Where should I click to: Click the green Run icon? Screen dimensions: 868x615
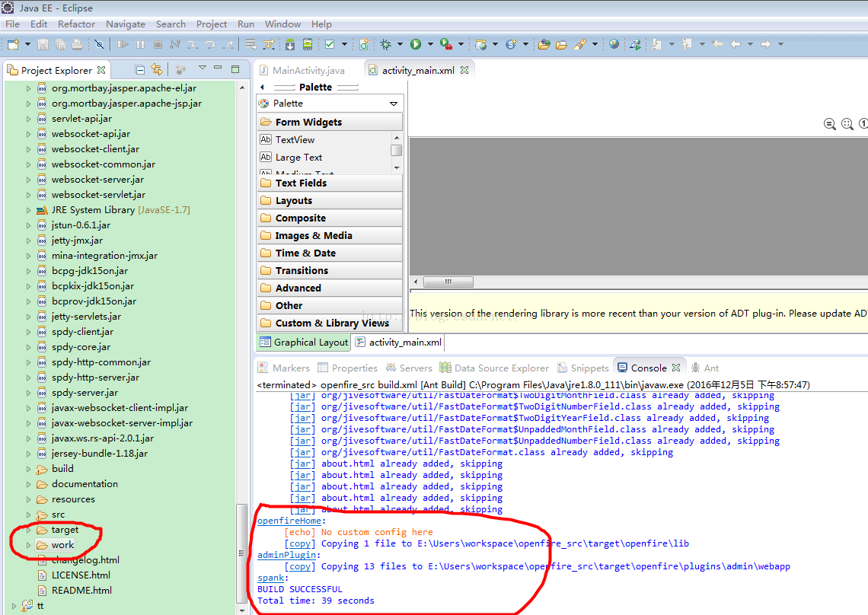point(416,44)
